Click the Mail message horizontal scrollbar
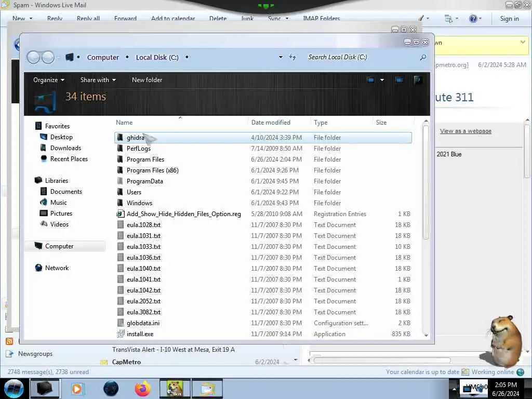532x399 pixels. point(382,360)
